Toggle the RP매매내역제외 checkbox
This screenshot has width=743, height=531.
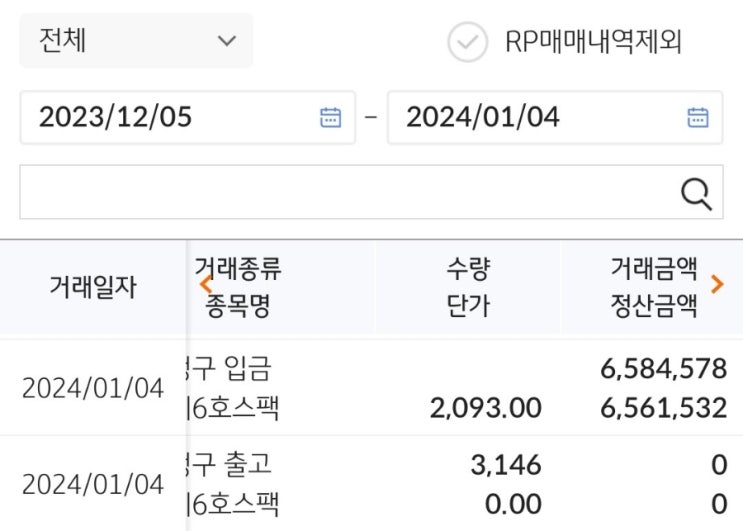point(467,42)
